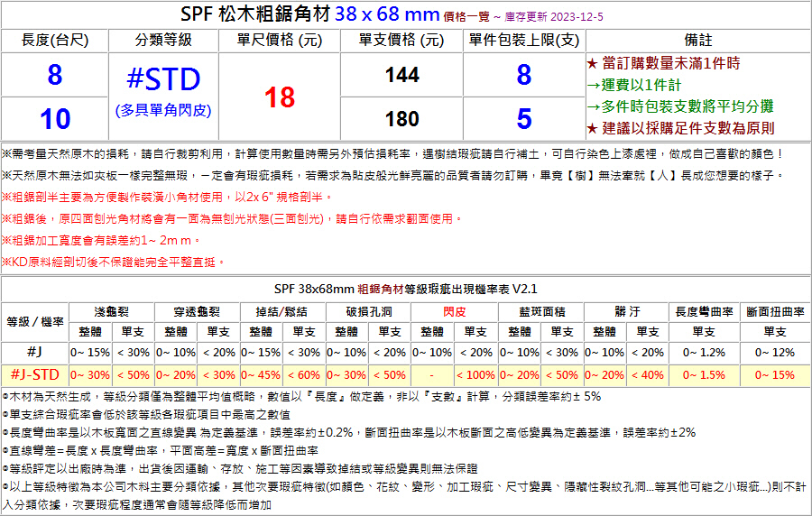Click 0~ 45% in the #J-STD row

point(261,375)
